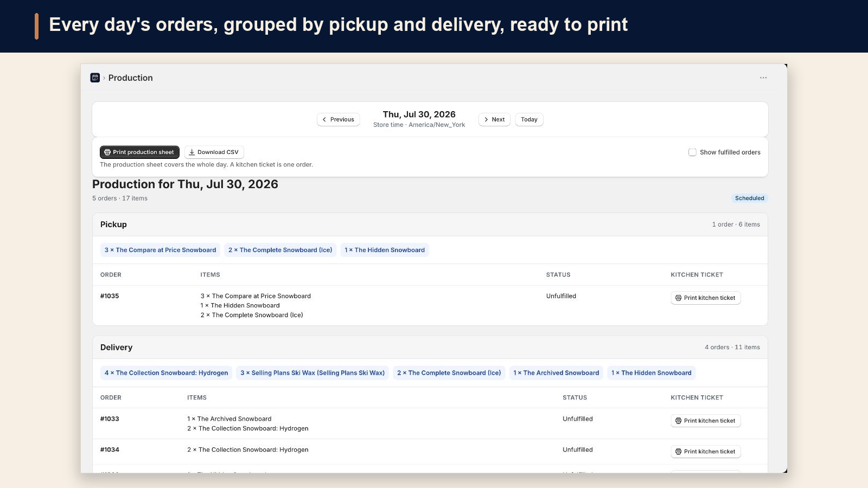This screenshot has width=868, height=488.
Task: Open order #1033
Action: [x=110, y=419]
